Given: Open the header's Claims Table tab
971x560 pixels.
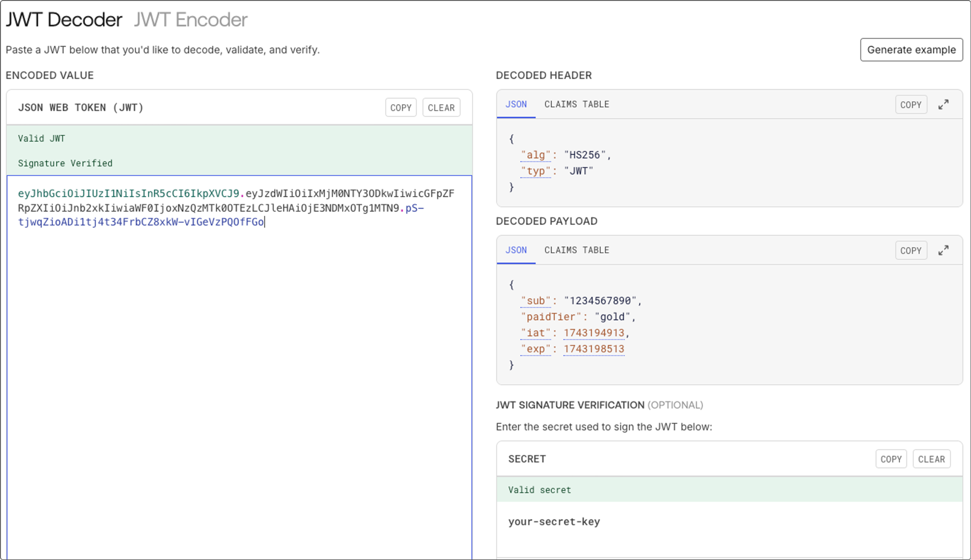Looking at the screenshot, I should [577, 104].
